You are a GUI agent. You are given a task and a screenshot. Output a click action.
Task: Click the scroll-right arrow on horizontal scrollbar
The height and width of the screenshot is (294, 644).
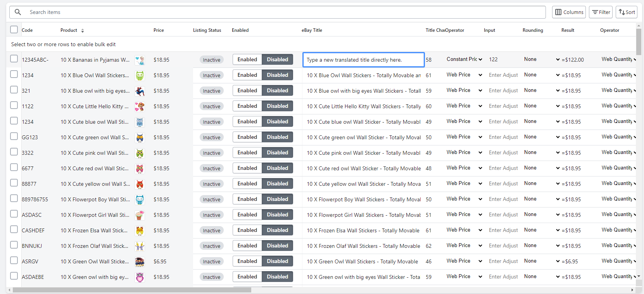click(632, 290)
